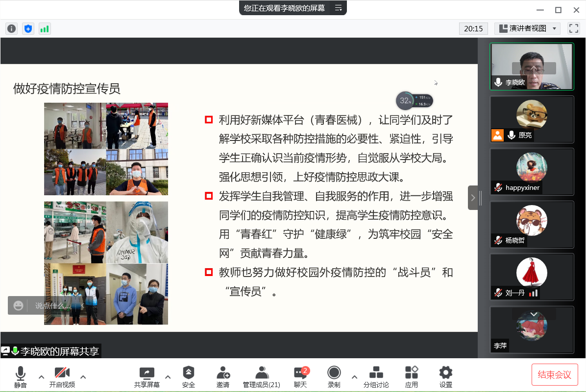Open screen viewing options menu at top

click(338, 8)
